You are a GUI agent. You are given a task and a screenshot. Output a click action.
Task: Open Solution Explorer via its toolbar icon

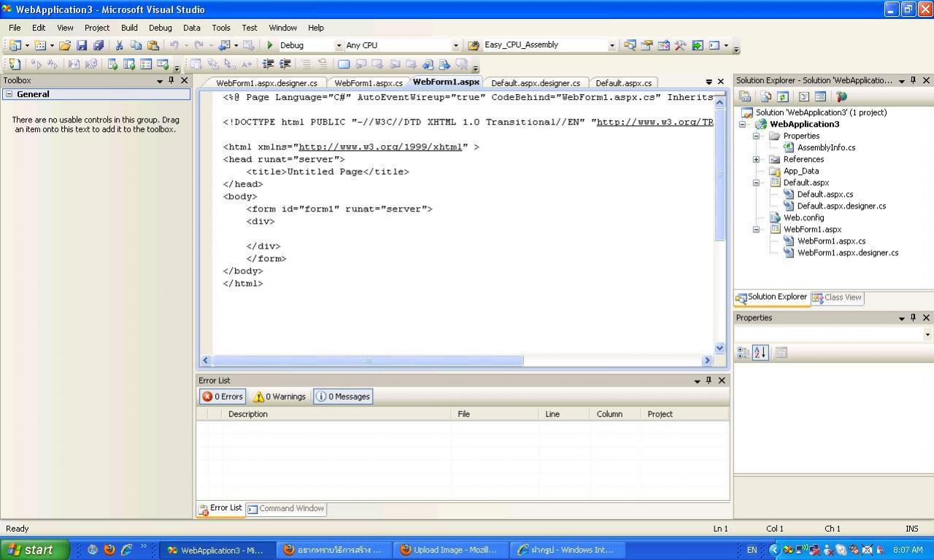tap(630, 45)
